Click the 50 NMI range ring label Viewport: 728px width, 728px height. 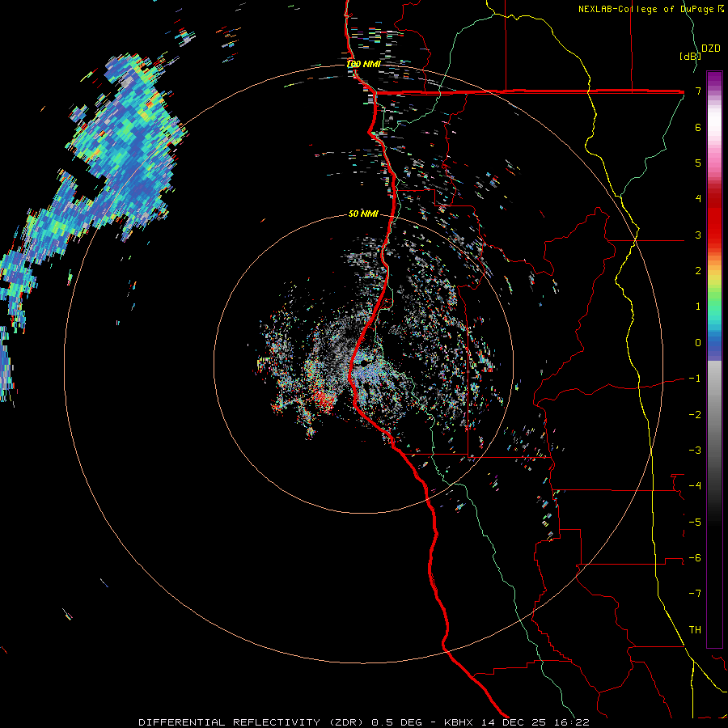[363, 214]
